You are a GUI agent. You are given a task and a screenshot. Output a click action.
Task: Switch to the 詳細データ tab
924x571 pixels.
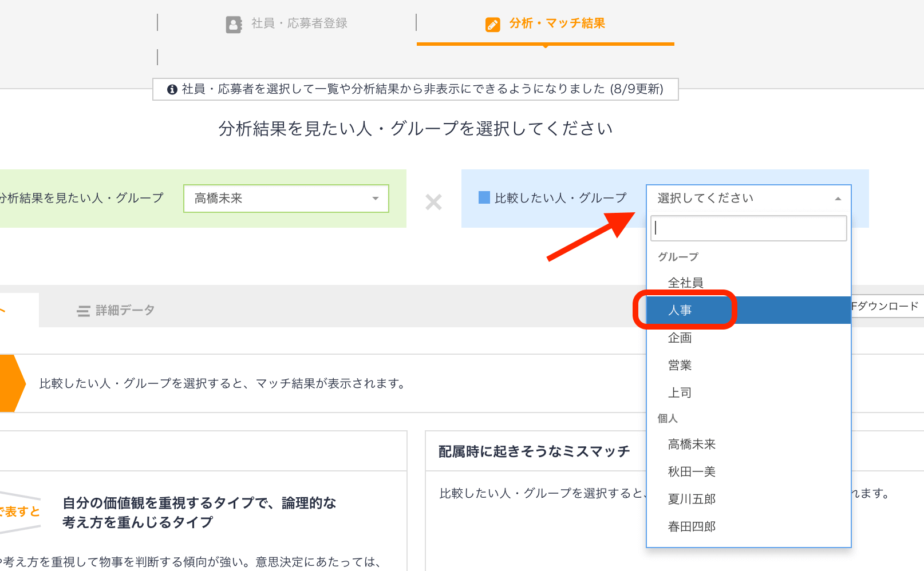pos(126,310)
